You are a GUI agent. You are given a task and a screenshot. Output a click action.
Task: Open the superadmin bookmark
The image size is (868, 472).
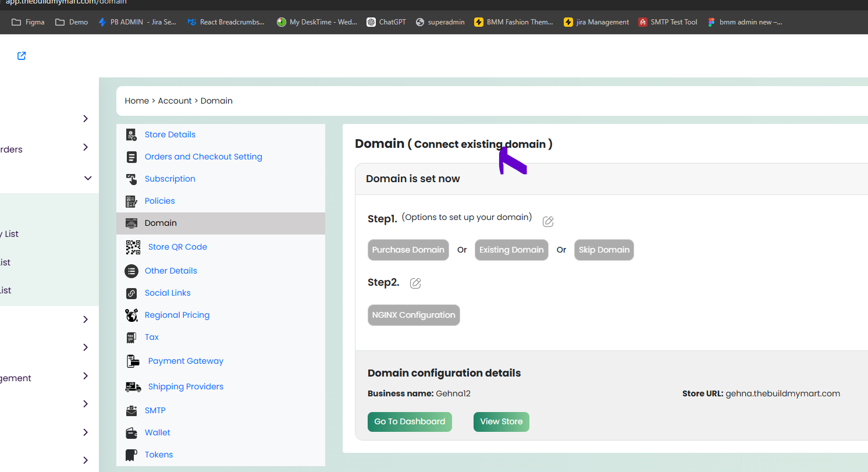[440, 22]
